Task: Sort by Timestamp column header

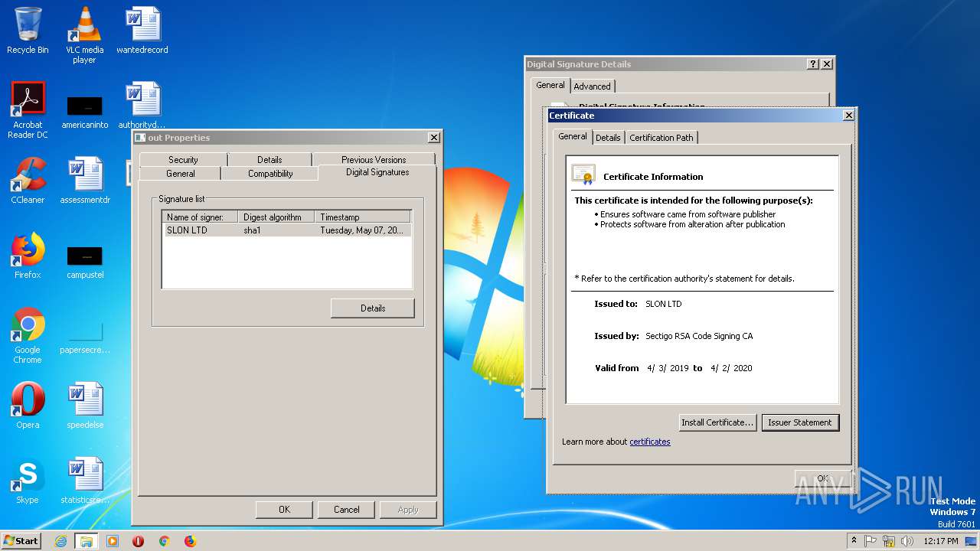Action: tap(363, 217)
